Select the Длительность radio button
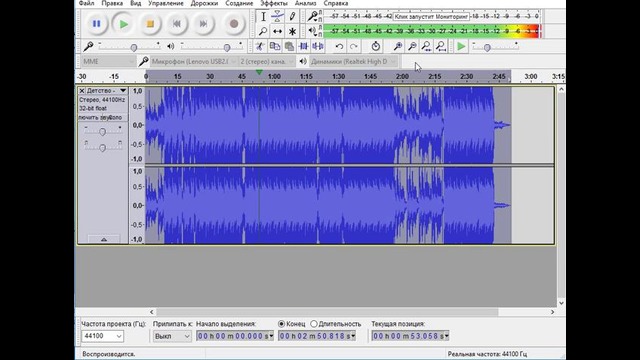Image resolution: width=640 pixels, height=360 pixels. (x=314, y=324)
